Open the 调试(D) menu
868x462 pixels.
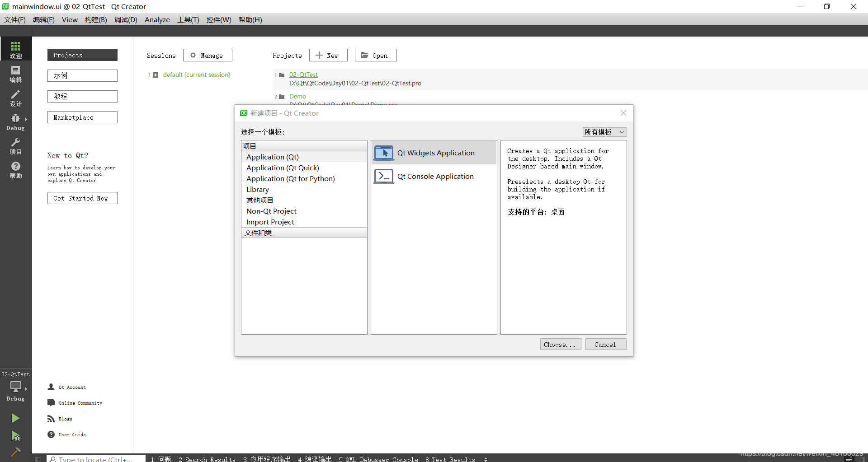coord(126,19)
